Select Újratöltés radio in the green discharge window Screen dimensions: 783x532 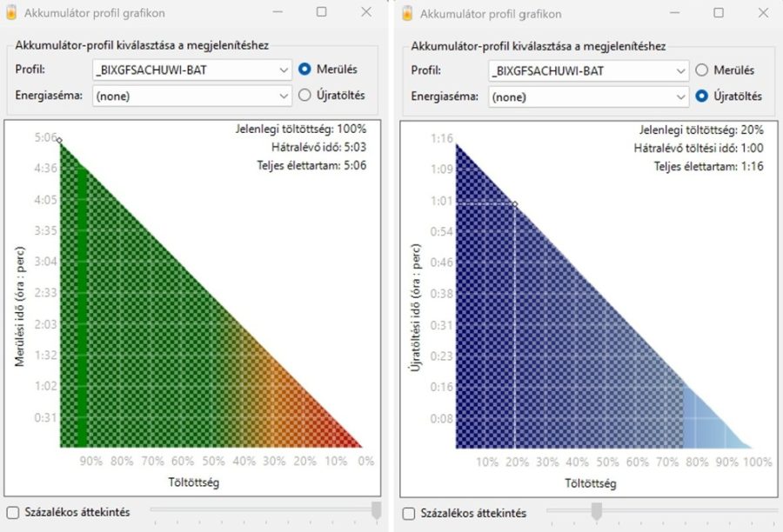[305, 96]
